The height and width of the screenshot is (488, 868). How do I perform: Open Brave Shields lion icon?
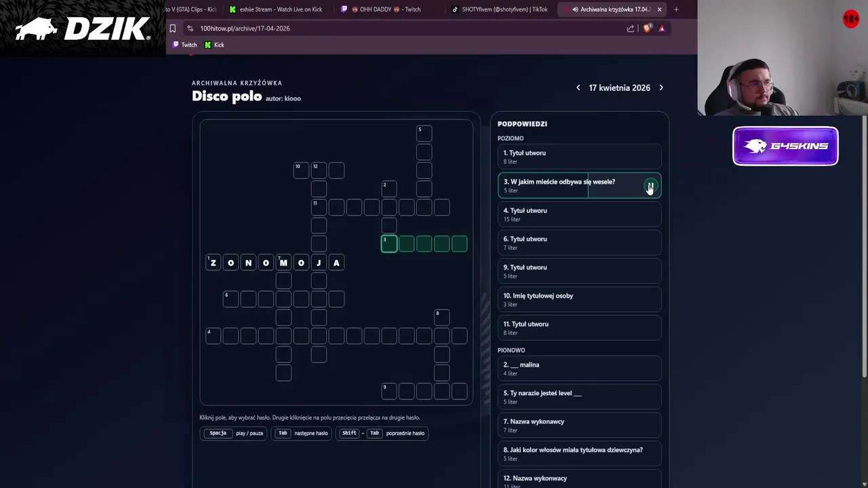pos(647,28)
